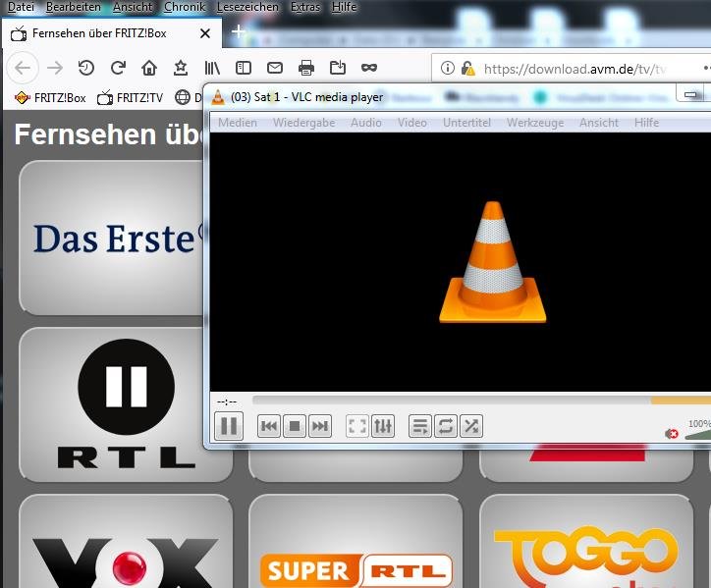
Task: Open Firefox Bearbeiten menu
Action: 74,7
